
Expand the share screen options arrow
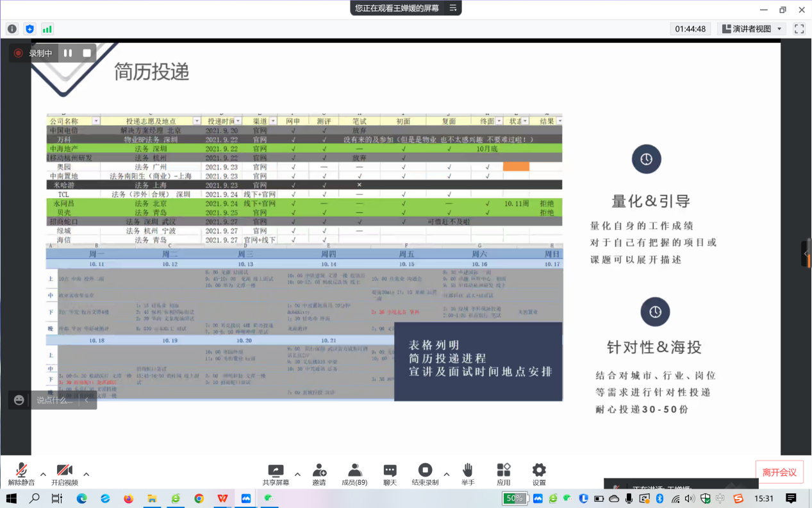click(297, 475)
